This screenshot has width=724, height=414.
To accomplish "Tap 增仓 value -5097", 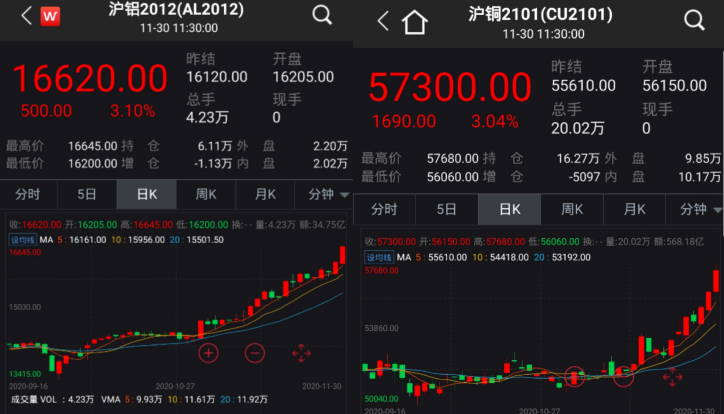I will pyautogui.click(x=585, y=177).
